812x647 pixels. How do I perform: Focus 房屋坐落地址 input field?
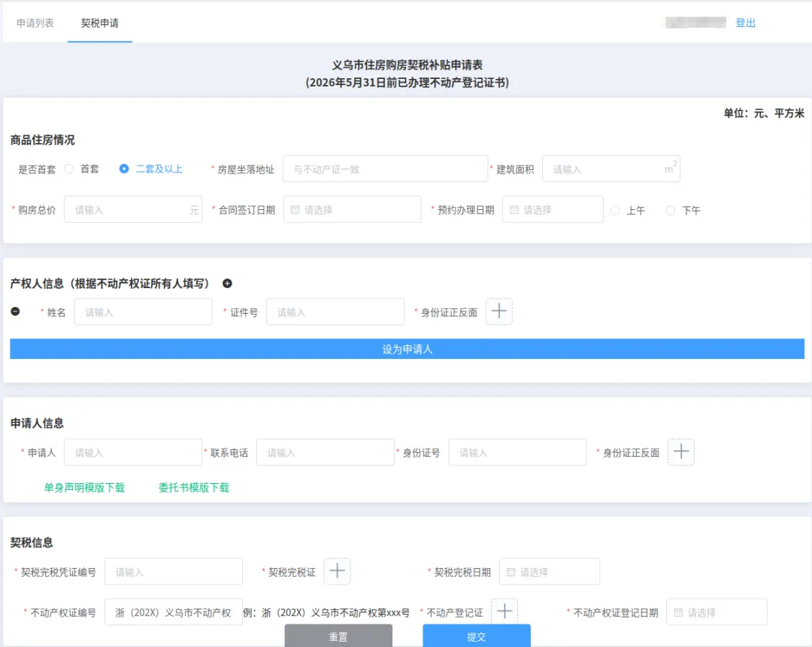click(385, 169)
